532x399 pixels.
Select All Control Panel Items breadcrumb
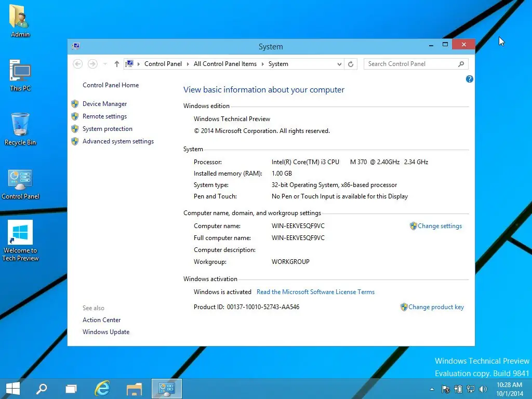tap(225, 63)
